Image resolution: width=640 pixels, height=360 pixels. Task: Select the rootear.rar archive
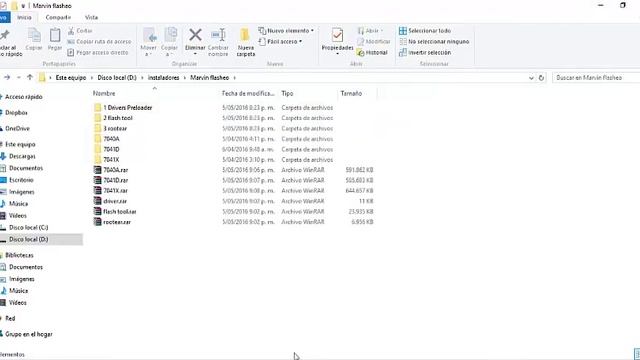pos(117,222)
